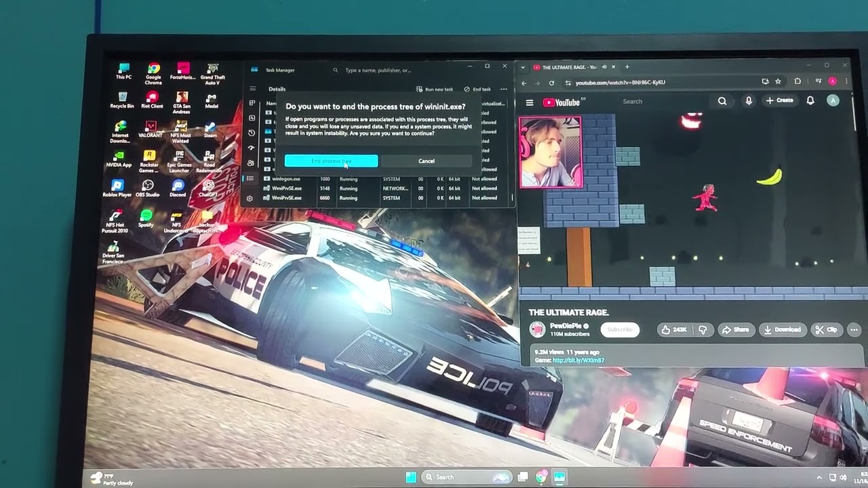The image size is (868, 488).
Task: Open Task Manager settings gear
Action: pyautogui.click(x=250, y=199)
